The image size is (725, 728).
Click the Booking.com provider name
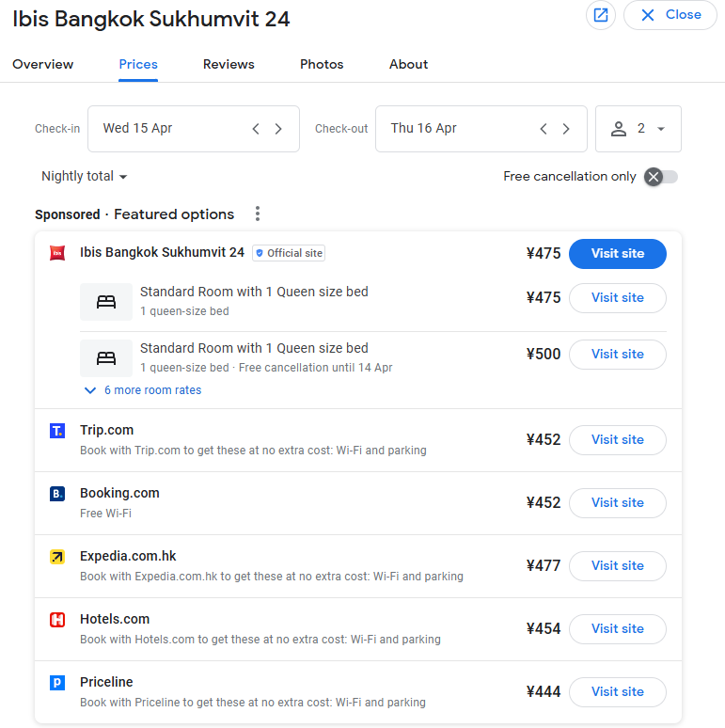point(119,493)
